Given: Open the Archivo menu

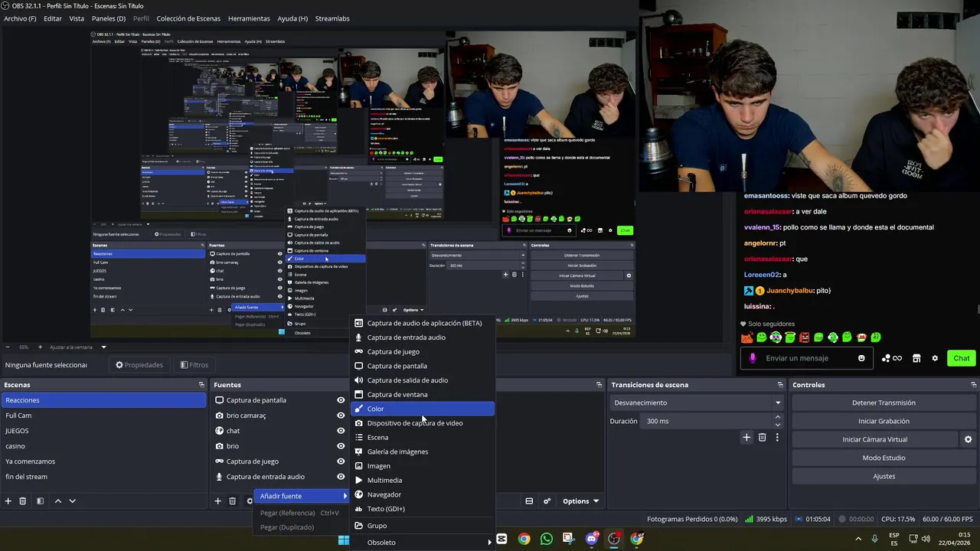Looking at the screenshot, I should (x=20, y=18).
